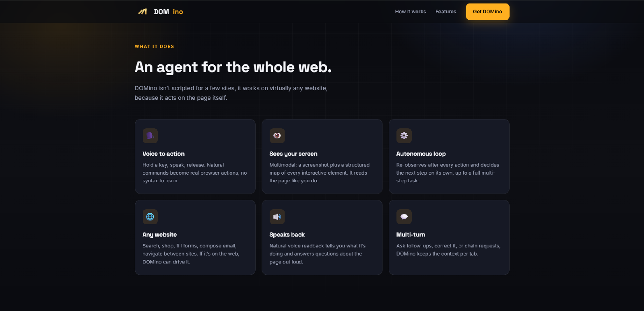Click the gear icon for Autonomous loop
This screenshot has height=311, width=644.
point(404,136)
